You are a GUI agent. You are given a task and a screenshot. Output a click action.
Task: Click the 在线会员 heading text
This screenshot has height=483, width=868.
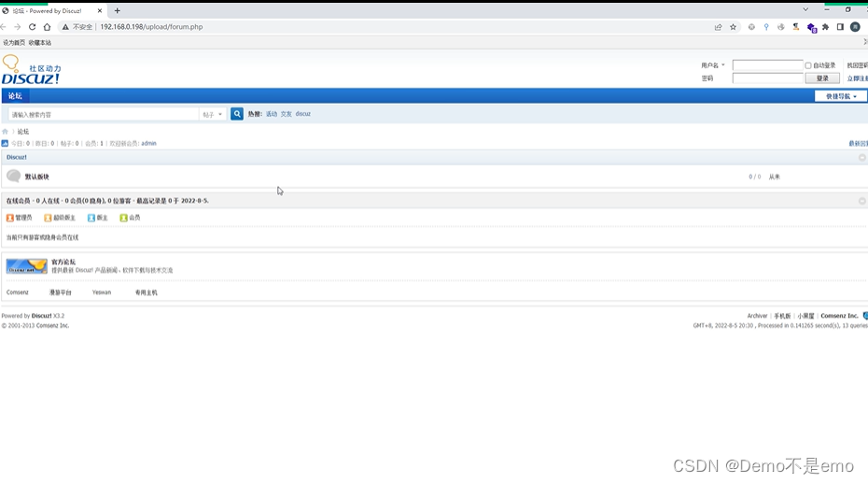[x=19, y=201]
